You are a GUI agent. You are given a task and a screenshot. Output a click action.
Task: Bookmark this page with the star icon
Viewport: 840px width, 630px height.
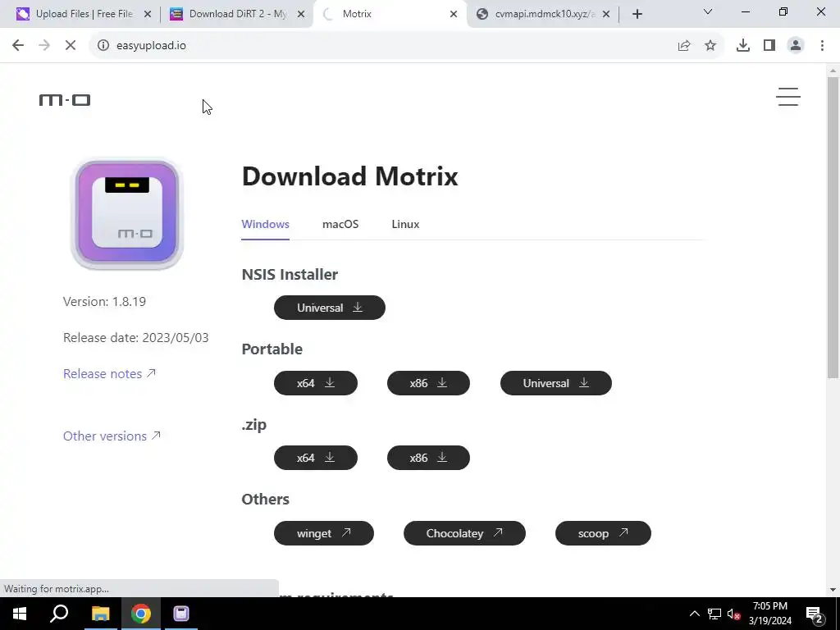(710, 45)
